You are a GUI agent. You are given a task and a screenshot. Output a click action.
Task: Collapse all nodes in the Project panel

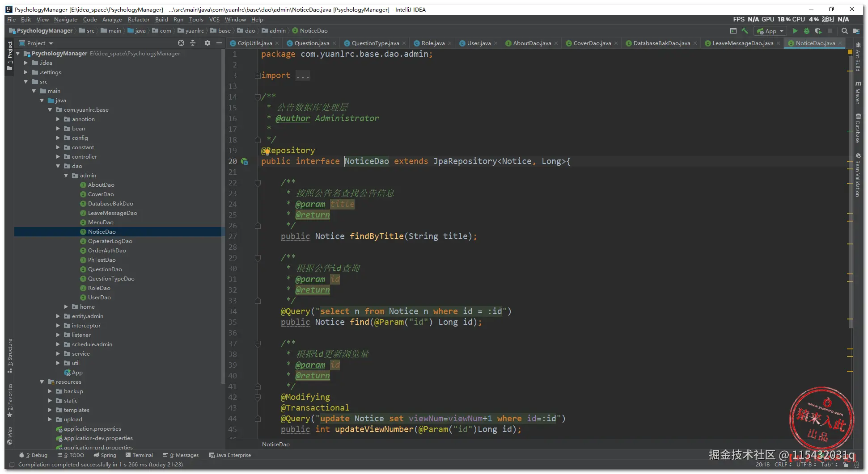pos(193,43)
